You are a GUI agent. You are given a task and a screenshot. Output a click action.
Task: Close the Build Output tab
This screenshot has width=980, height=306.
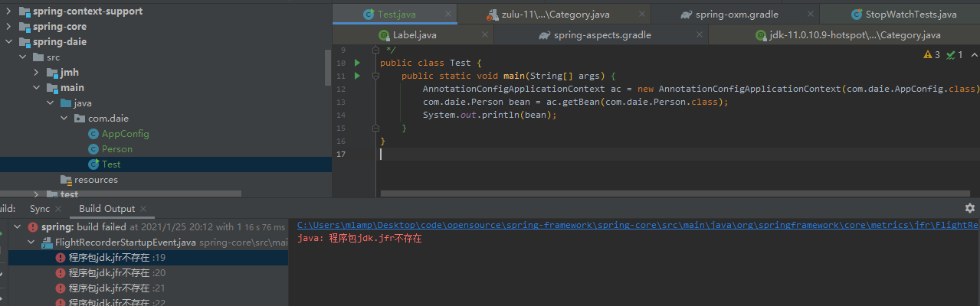click(x=143, y=209)
